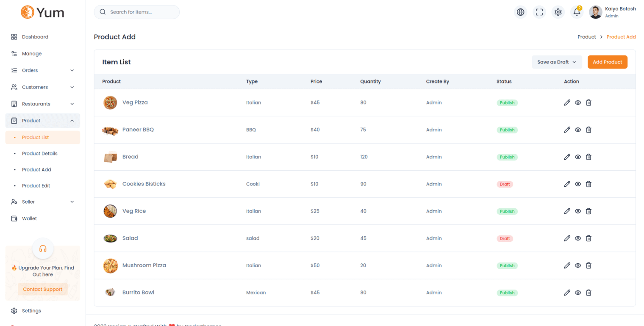Click the pencil icon for Salad

pos(567,238)
